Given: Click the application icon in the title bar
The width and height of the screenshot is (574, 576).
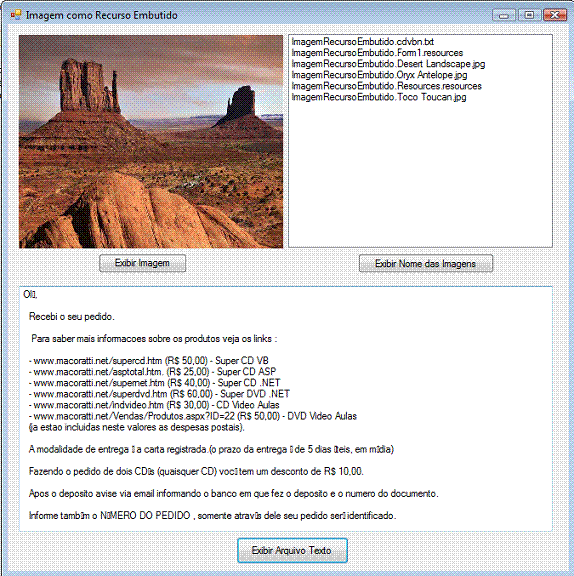Looking at the screenshot, I should click(16, 15).
